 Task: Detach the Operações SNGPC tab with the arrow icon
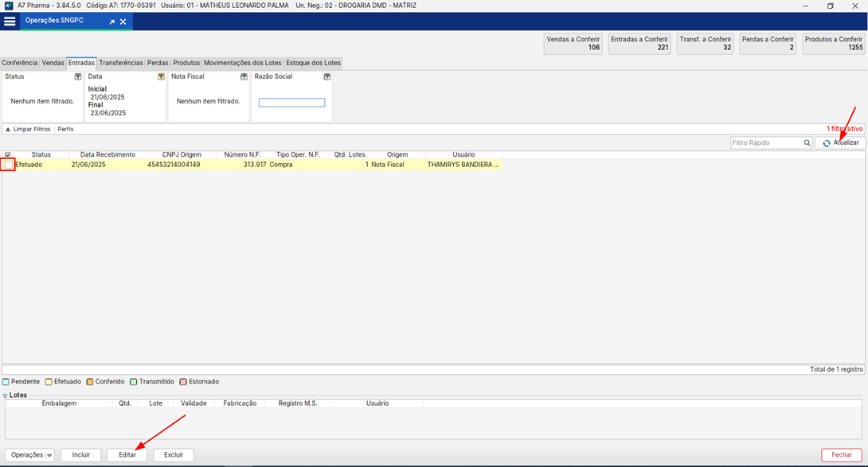(x=112, y=22)
